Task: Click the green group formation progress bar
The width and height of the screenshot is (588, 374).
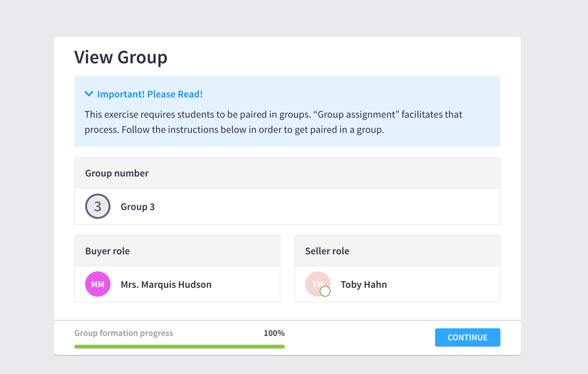Action: pyautogui.click(x=179, y=346)
